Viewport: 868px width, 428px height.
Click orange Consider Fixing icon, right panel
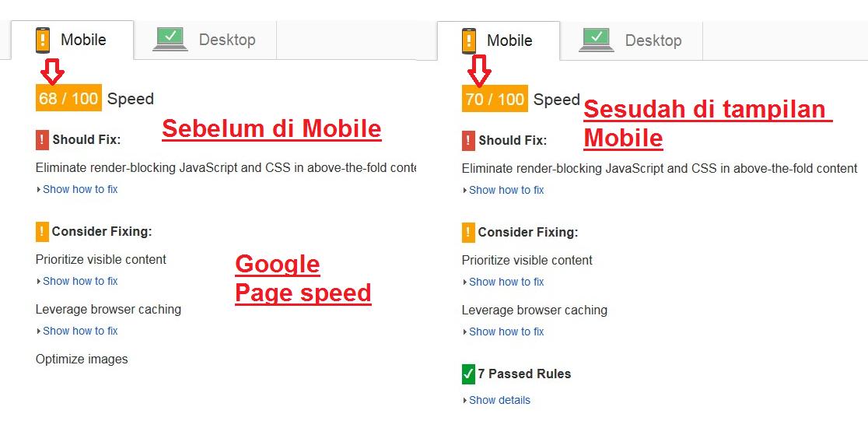tap(468, 232)
